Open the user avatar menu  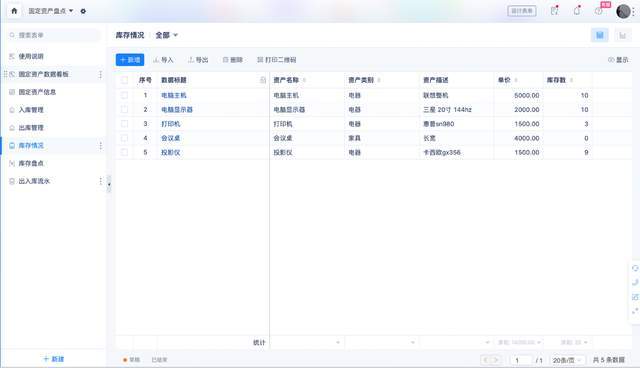click(623, 11)
